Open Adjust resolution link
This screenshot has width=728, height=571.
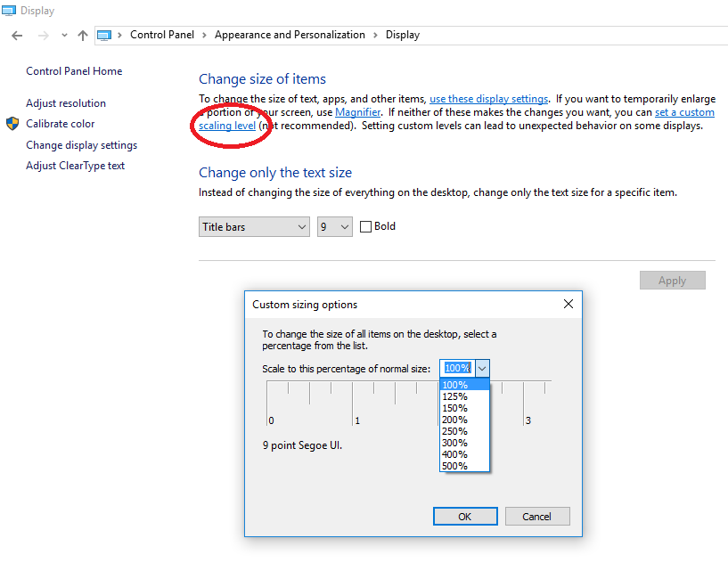click(66, 103)
